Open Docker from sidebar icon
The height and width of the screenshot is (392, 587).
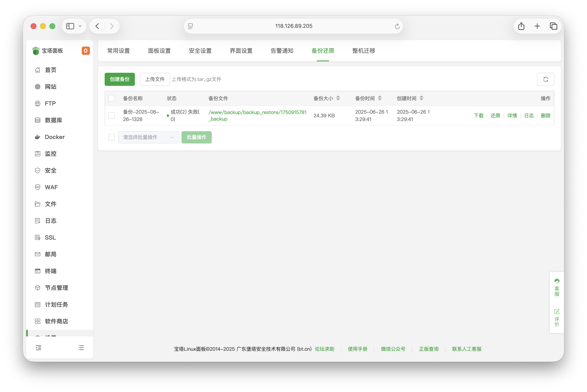37,137
